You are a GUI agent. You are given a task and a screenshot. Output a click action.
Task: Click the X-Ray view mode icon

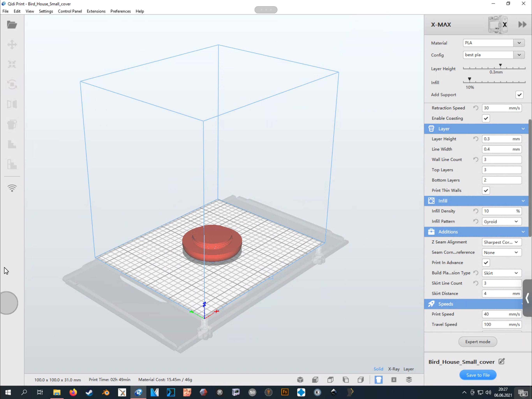tap(394, 380)
